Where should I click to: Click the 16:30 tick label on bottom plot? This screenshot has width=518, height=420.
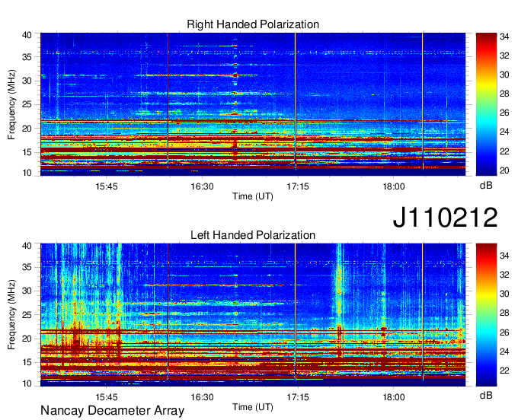coord(202,397)
